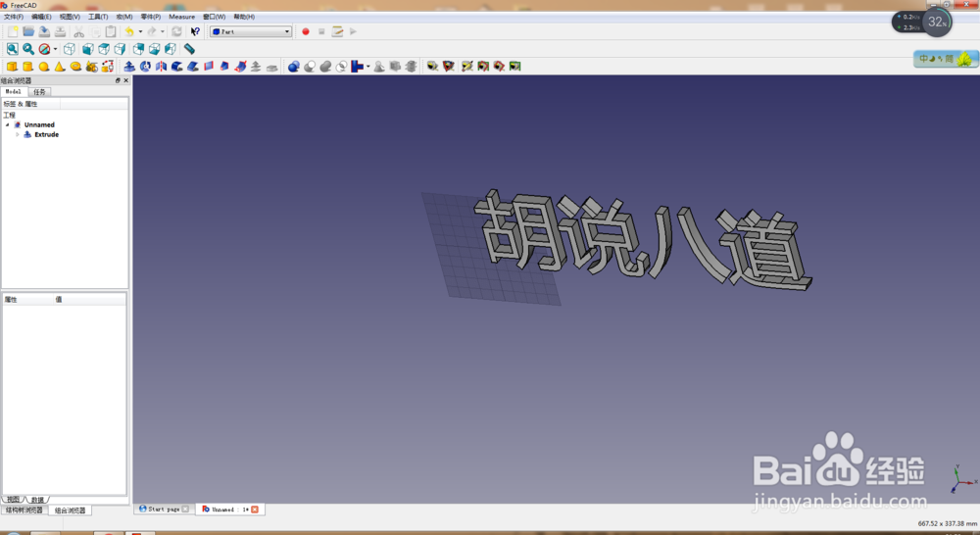Float the 组合浏览器 panel
Viewport: 980px width, 535px height.
[118, 80]
